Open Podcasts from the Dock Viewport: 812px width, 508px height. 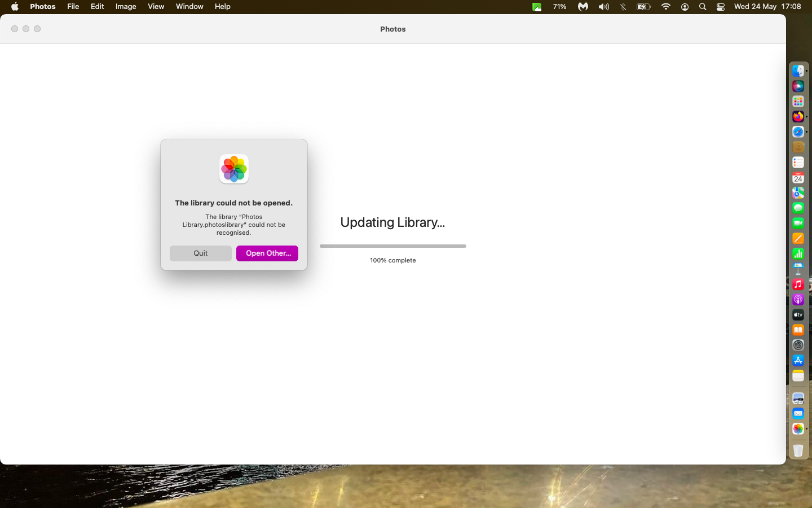click(798, 299)
